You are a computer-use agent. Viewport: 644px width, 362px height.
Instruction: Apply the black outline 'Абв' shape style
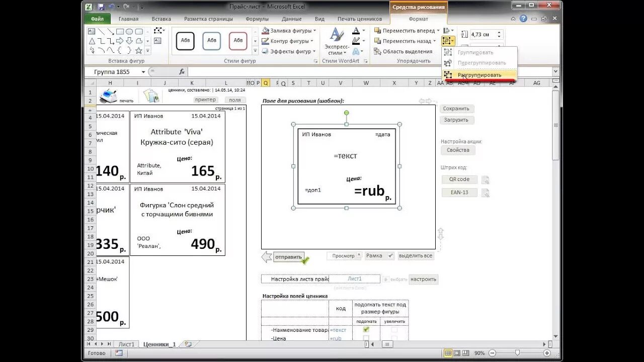point(185,41)
